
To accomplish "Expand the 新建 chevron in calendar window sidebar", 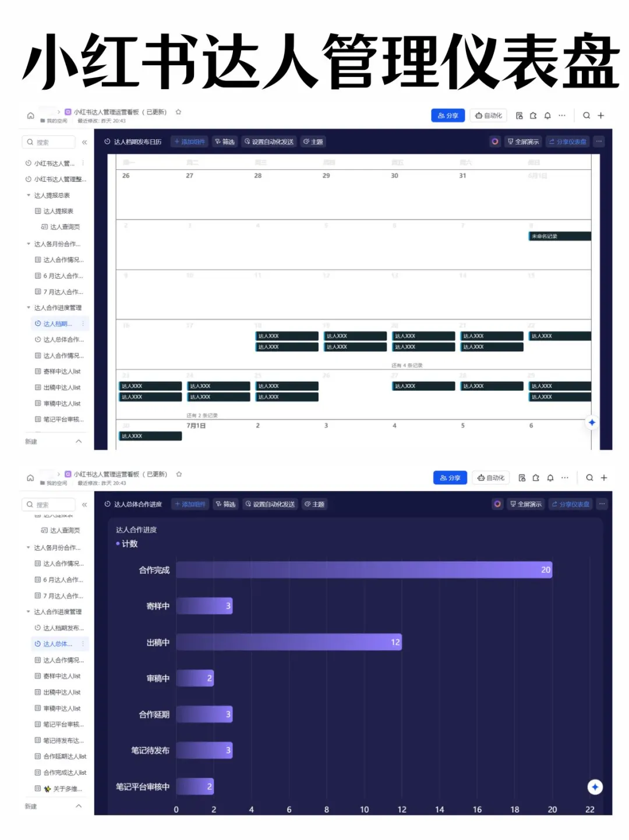I will click(79, 441).
